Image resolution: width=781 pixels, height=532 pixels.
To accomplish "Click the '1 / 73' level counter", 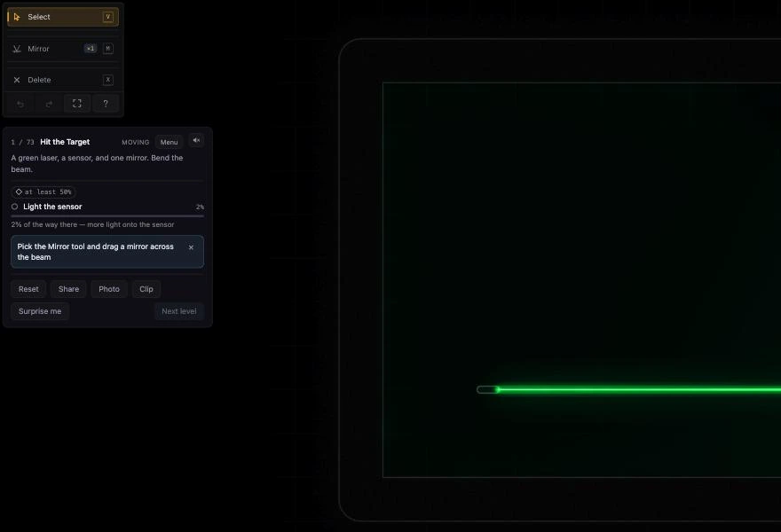I will click(x=22, y=143).
